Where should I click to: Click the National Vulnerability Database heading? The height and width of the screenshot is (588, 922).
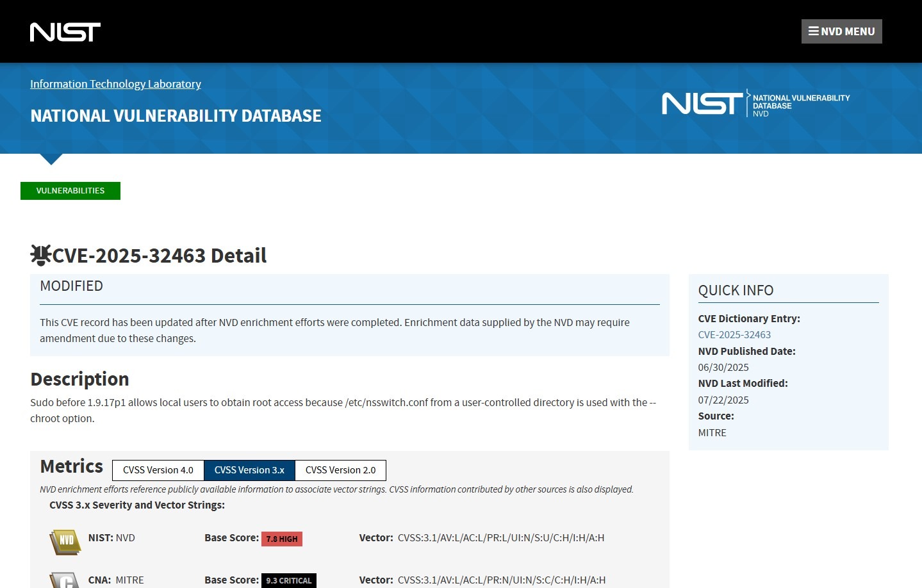[176, 116]
